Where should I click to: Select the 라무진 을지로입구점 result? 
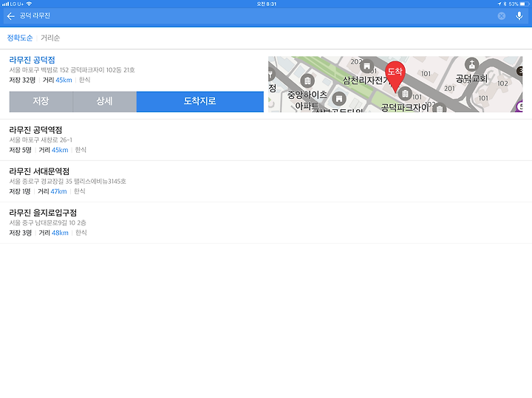point(266,223)
